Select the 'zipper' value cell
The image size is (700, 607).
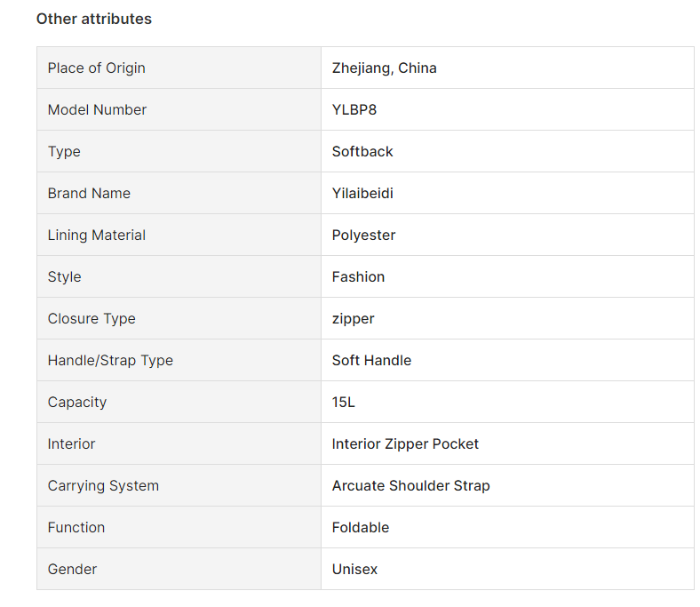353,319
